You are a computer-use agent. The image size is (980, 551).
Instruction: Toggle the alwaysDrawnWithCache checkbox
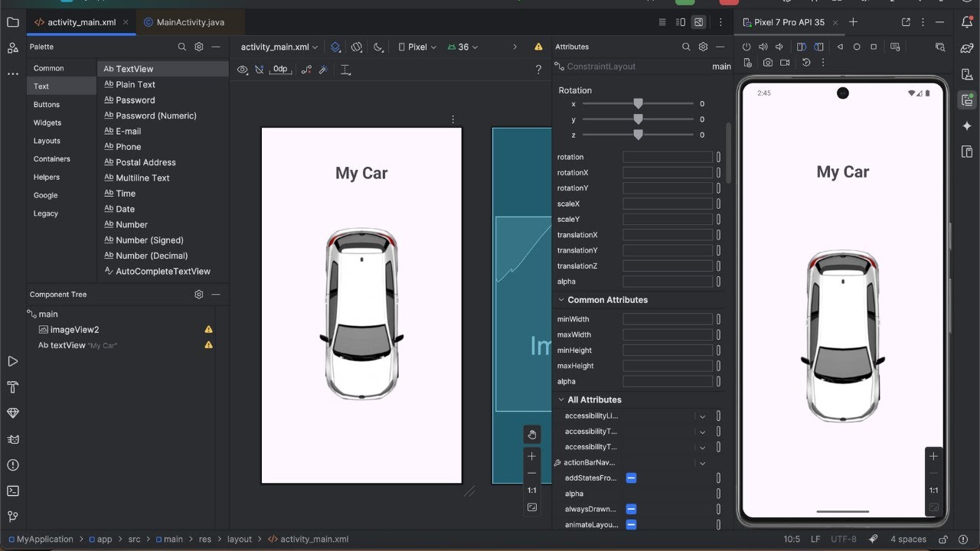pos(632,509)
